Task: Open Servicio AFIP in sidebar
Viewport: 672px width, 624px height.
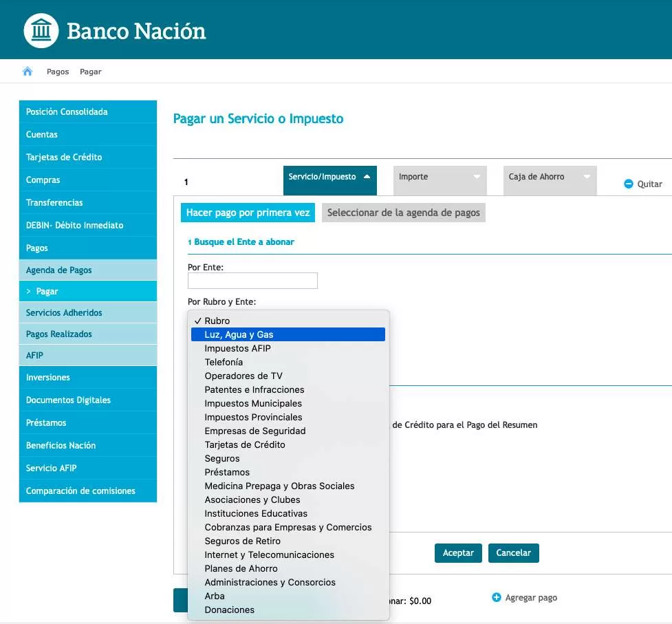Action: [88, 468]
